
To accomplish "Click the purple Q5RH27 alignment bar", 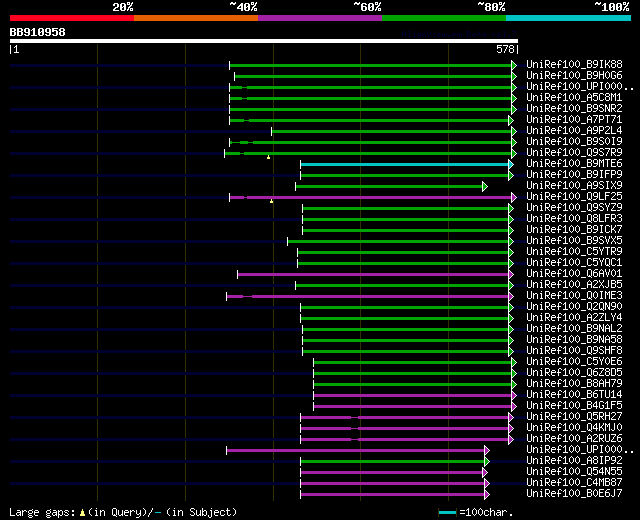I will point(404,418).
